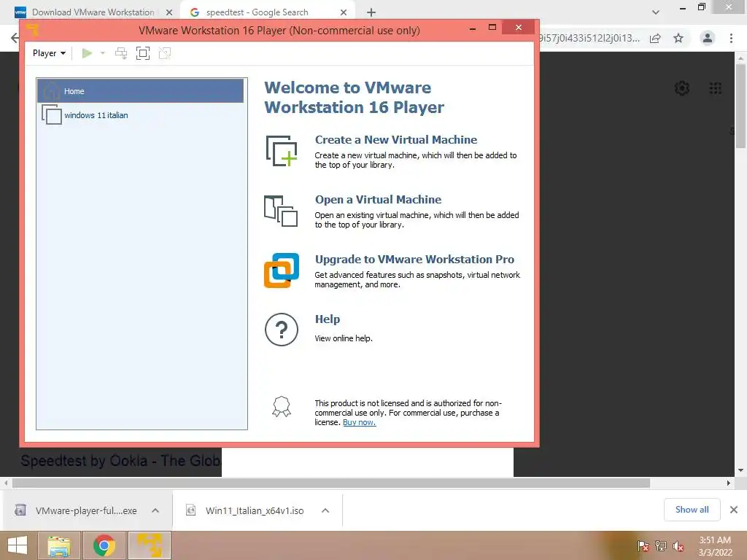The width and height of the screenshot is (747, 560).
Task: Click Chrome icon in taskbar
Action: click(104, 545)
